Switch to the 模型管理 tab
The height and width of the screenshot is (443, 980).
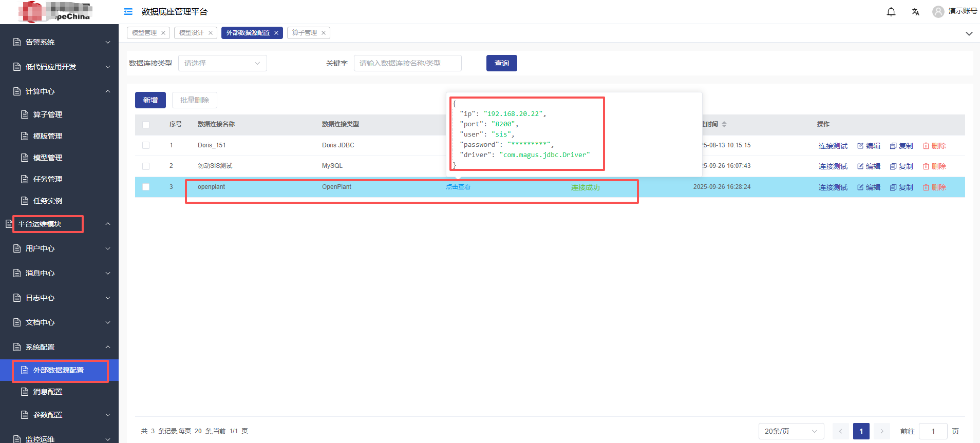[x=144, y=33]
